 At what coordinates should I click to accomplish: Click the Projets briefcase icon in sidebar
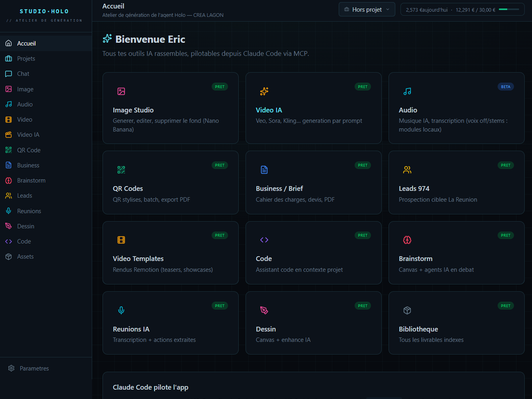click(x=8, y=59)
